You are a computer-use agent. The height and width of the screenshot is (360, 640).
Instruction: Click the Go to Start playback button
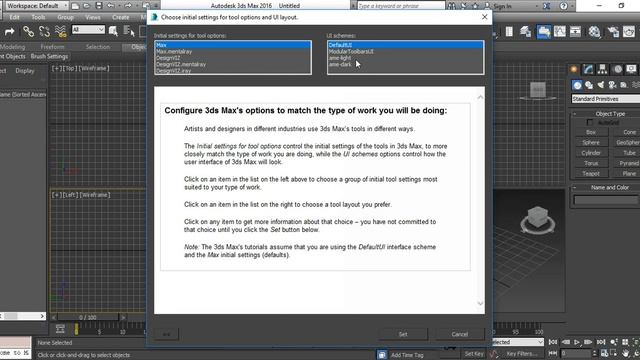click(x=553, y=342)
